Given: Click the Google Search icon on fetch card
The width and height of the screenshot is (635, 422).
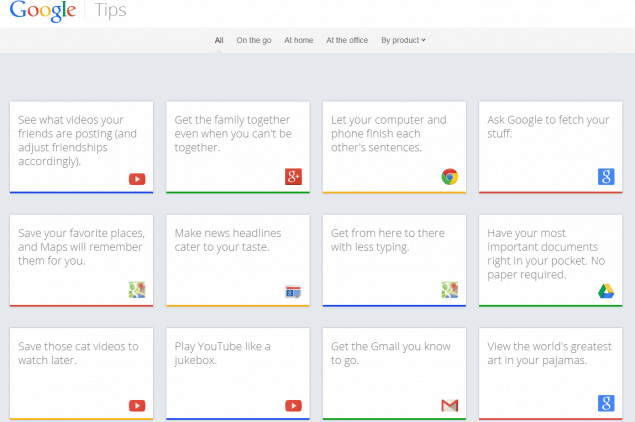Looking at the screenshot, I should [x=606, y=177].
